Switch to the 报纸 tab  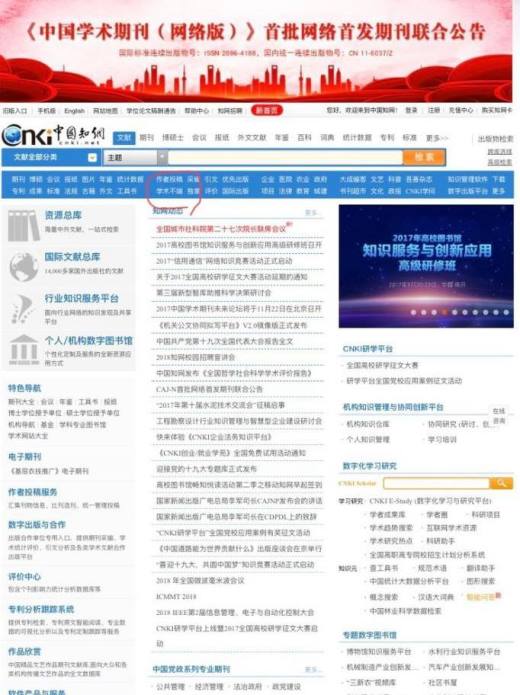point(222,138)
